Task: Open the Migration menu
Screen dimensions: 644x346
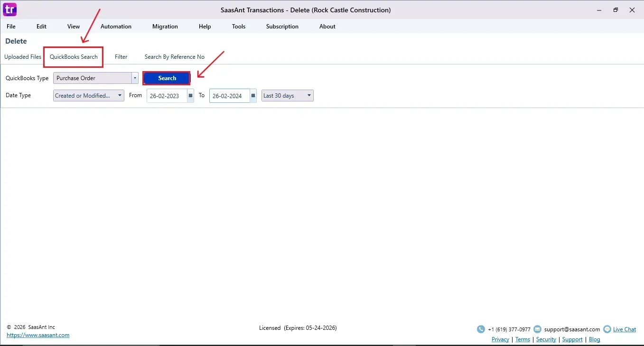Action: pyautogui.click(x=165, y=27)
